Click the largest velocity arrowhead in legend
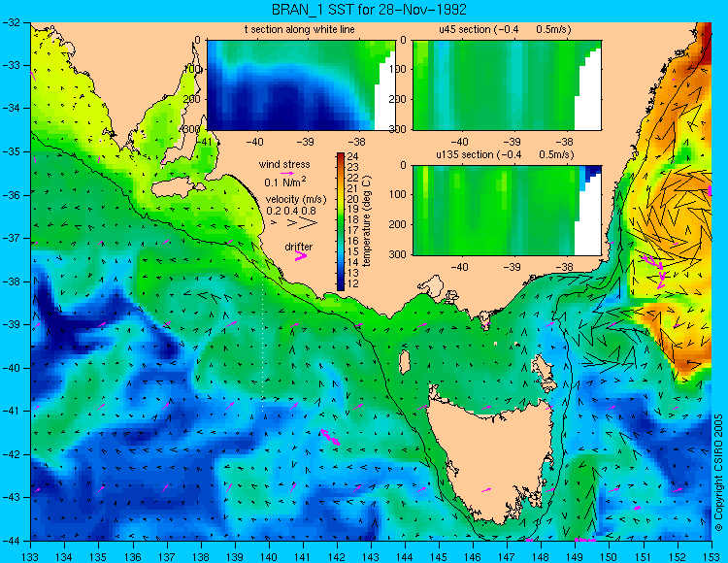Screen dimensions: 728x563 [x=309, y=223]
